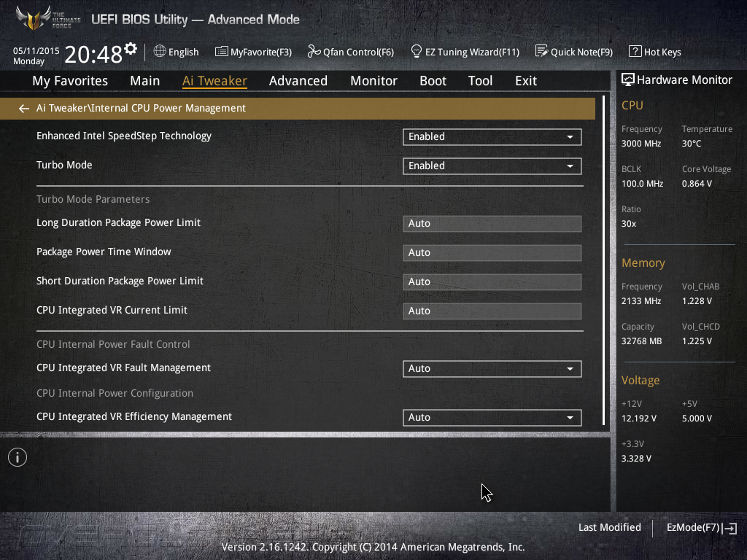Click the 30°C temperature value
This screenshot has height=560, width=747.
click(x=692, y=144)
